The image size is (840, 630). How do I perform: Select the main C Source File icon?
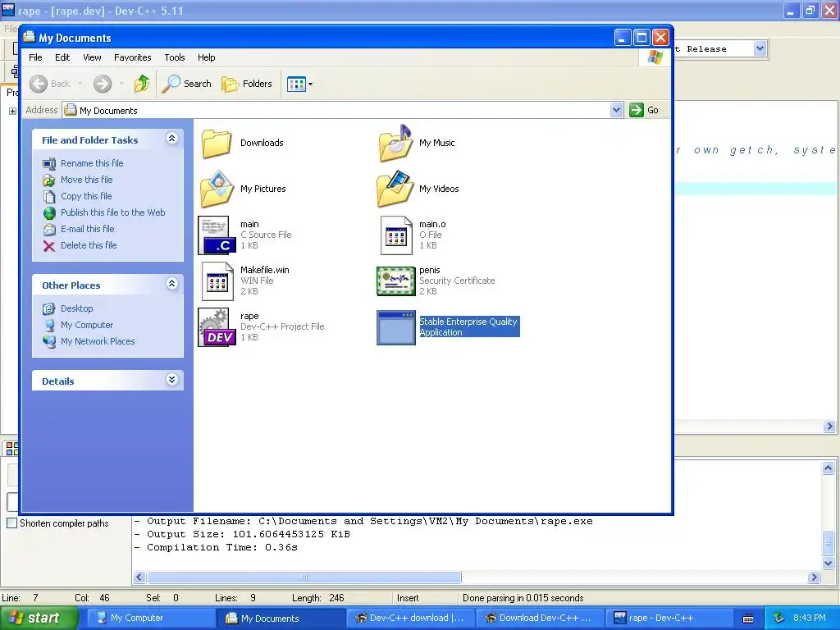tap(217, 235)
